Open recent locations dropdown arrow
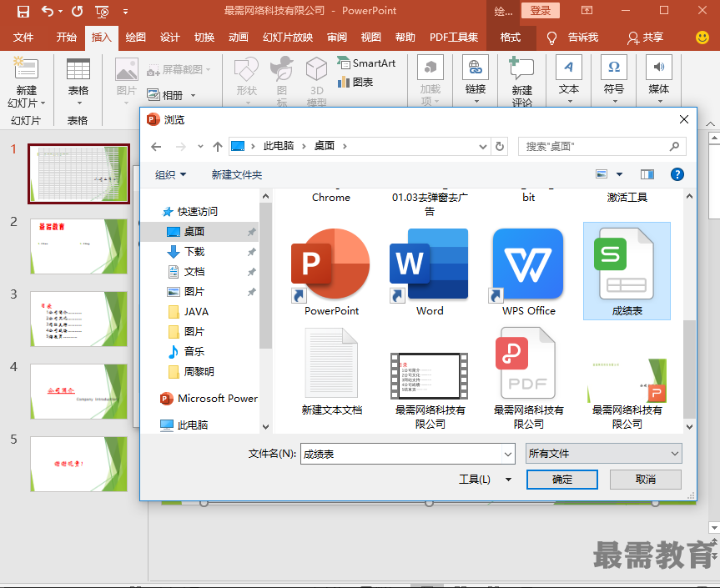This screenshot has height=588, width=720. [201, 147]
